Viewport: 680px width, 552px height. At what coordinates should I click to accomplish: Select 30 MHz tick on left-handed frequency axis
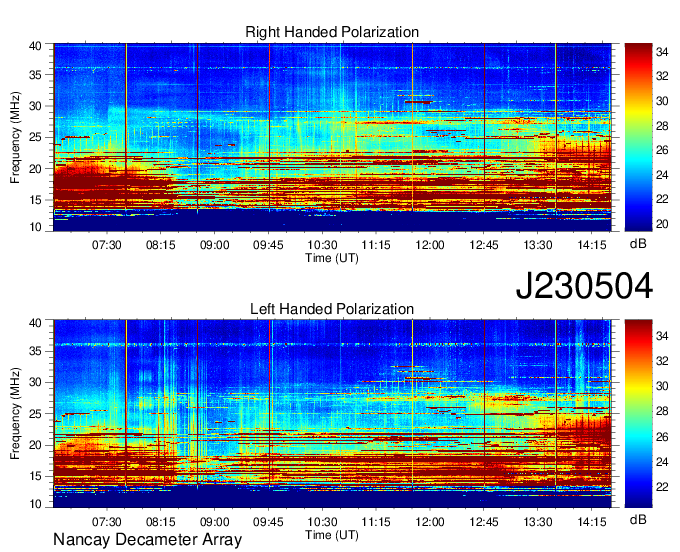point(36,382)
